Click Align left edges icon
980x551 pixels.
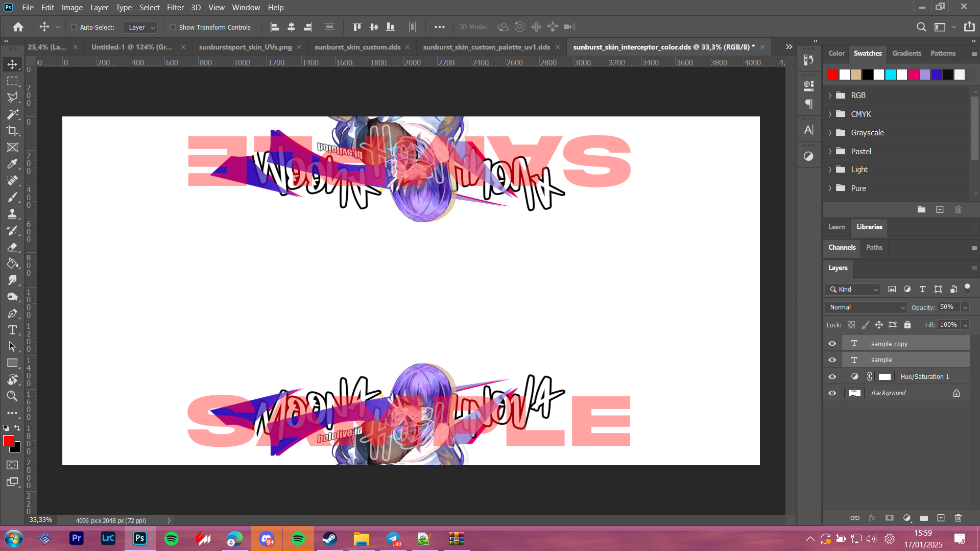point(274,27)
